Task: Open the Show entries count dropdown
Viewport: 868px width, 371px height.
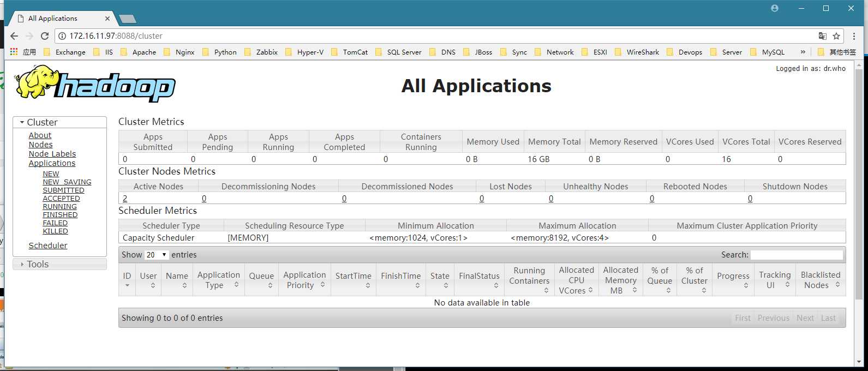Action: 157,255
